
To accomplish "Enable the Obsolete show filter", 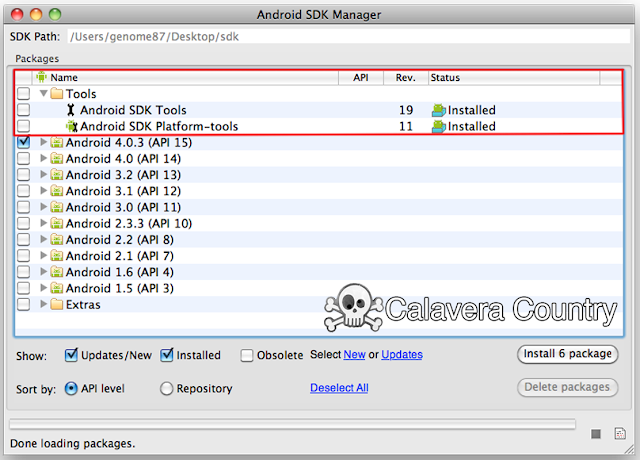I will pyautogui.click(x=247, y=355).
